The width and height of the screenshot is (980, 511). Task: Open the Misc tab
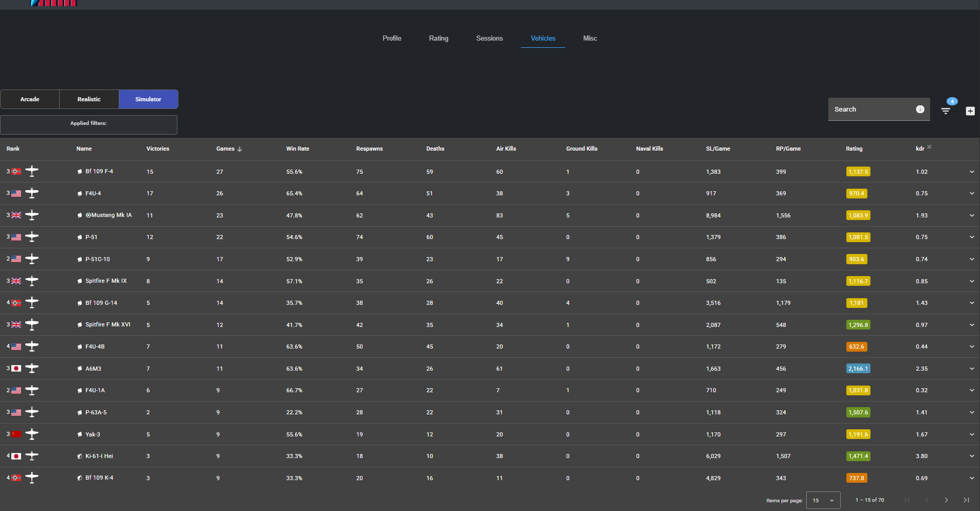click(590, 39)
